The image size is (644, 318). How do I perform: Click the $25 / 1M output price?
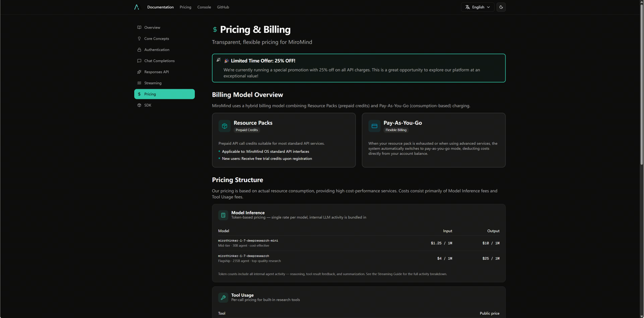(491, 258)
